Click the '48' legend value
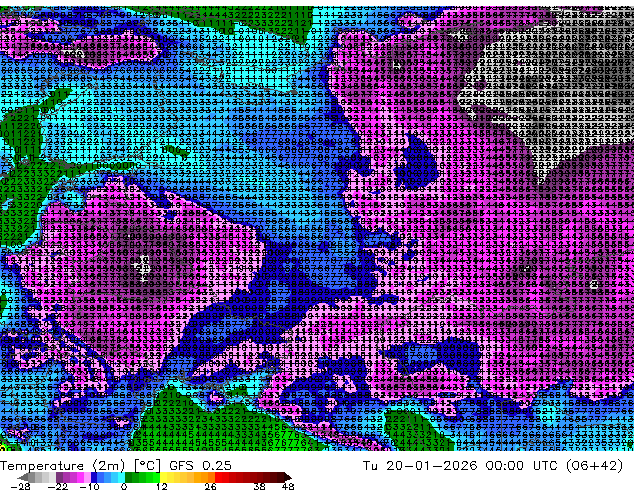This screenshot has width=634, height=490. point(288,486)
